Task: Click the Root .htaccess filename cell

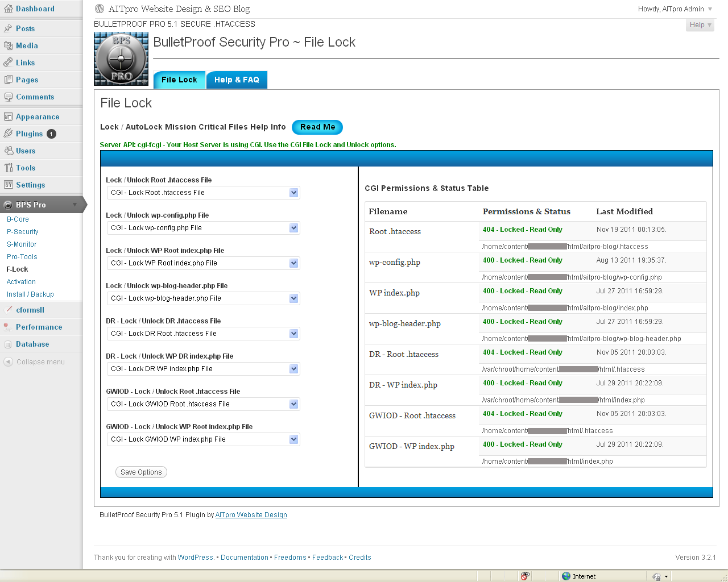Action: [x=395, y=231]
